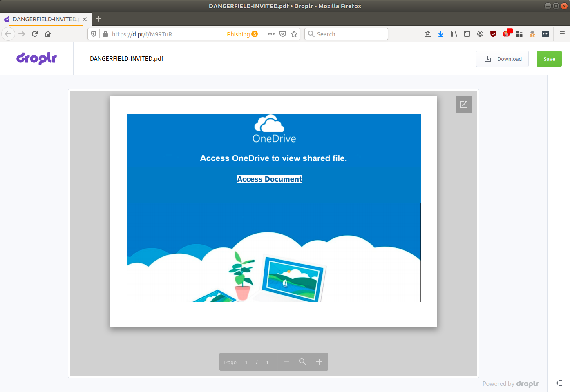Screen dimensions: 570x392
Task: View site security padlock information
Action: pyautogui.click(x=105, y=34)
